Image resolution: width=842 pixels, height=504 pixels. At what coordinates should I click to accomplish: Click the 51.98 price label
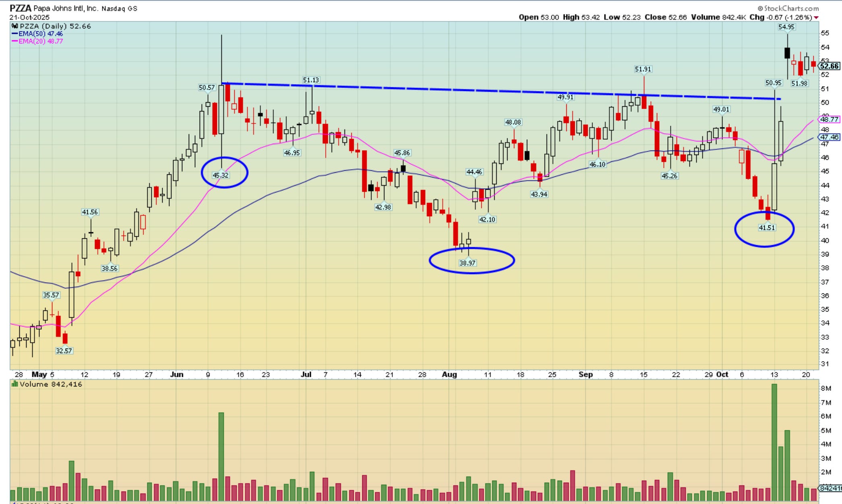click(x=799, y=83)
